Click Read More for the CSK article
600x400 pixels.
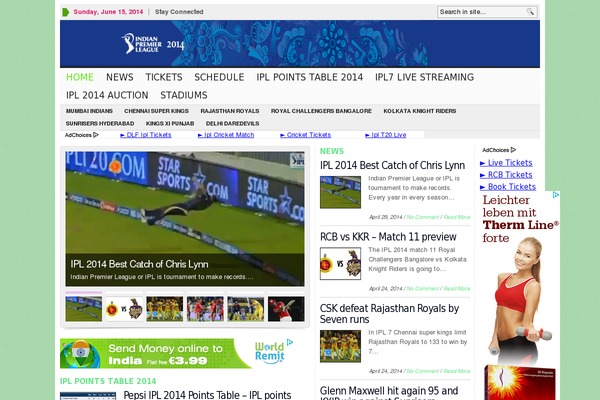tap(457, 371)
